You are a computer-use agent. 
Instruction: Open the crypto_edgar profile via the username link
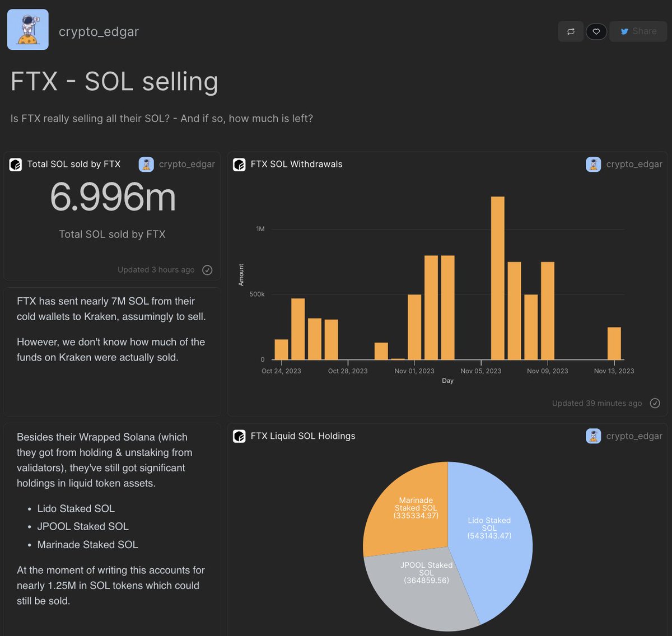coord(99,31)
